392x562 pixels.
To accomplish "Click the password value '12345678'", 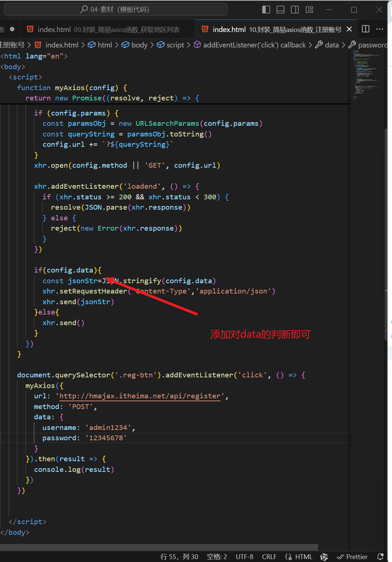I will coord(106,438).
